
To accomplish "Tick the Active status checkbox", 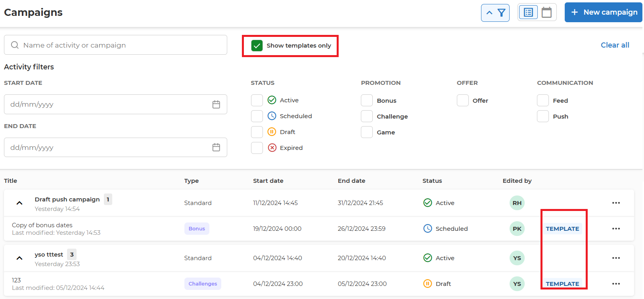I will tap(257, 100).
